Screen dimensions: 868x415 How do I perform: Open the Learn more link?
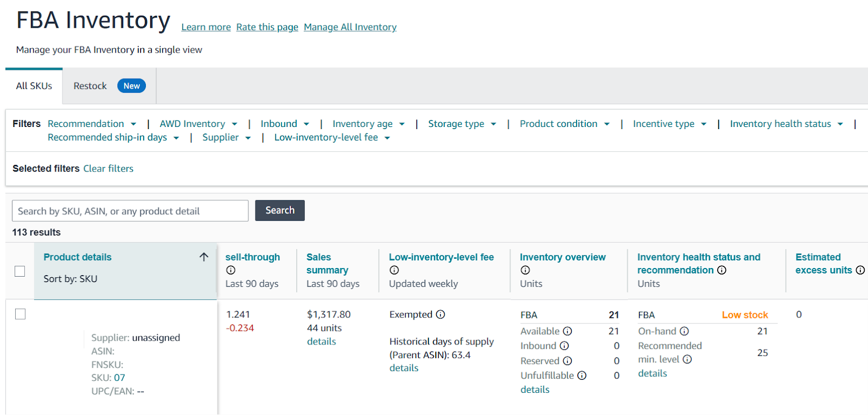pos(206,27)
